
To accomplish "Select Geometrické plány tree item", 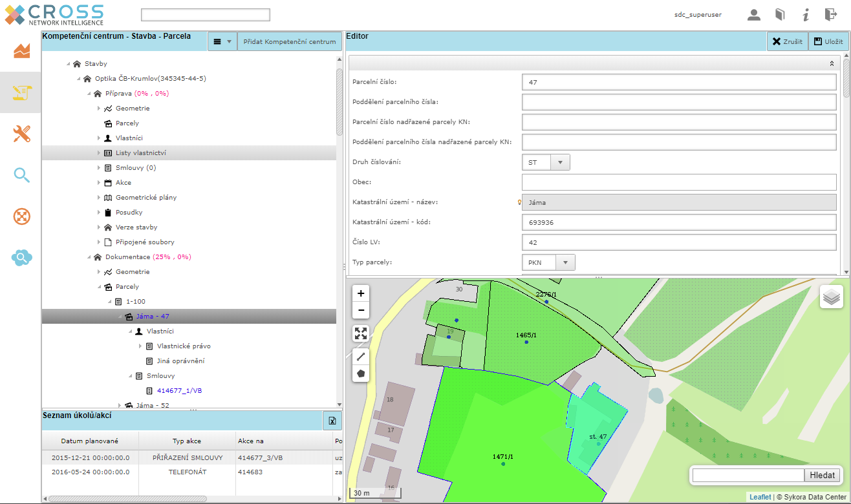I will point(146,198).
